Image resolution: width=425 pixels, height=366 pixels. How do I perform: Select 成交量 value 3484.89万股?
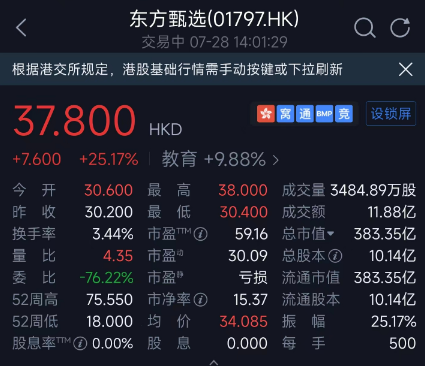tap(373, 190)
